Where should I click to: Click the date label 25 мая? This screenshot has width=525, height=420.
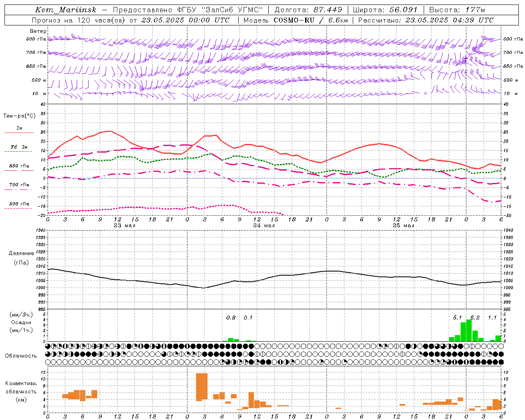pos(403,226)
